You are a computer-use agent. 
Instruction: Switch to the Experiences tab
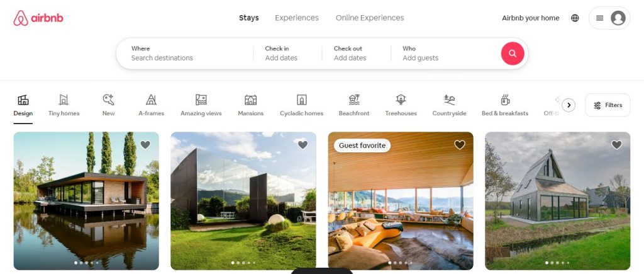[x=297, y=18]
